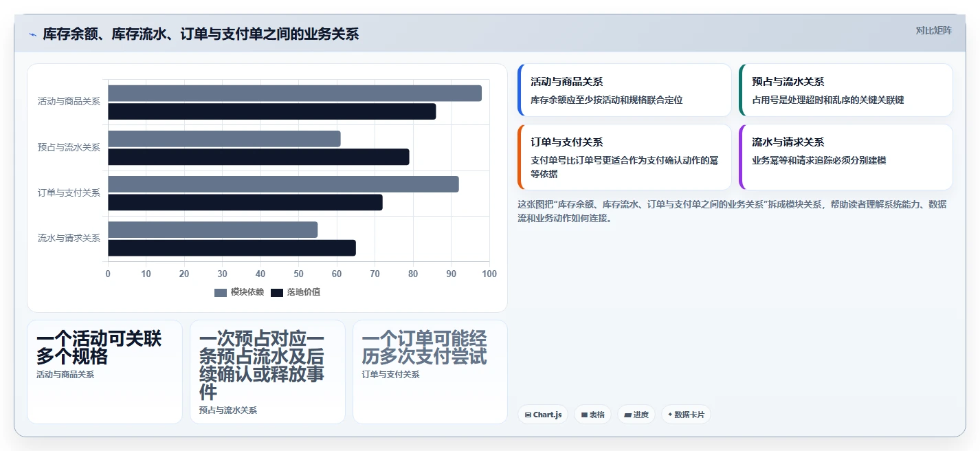Open the 预占与流水关系 info card

tap(846, 90)
